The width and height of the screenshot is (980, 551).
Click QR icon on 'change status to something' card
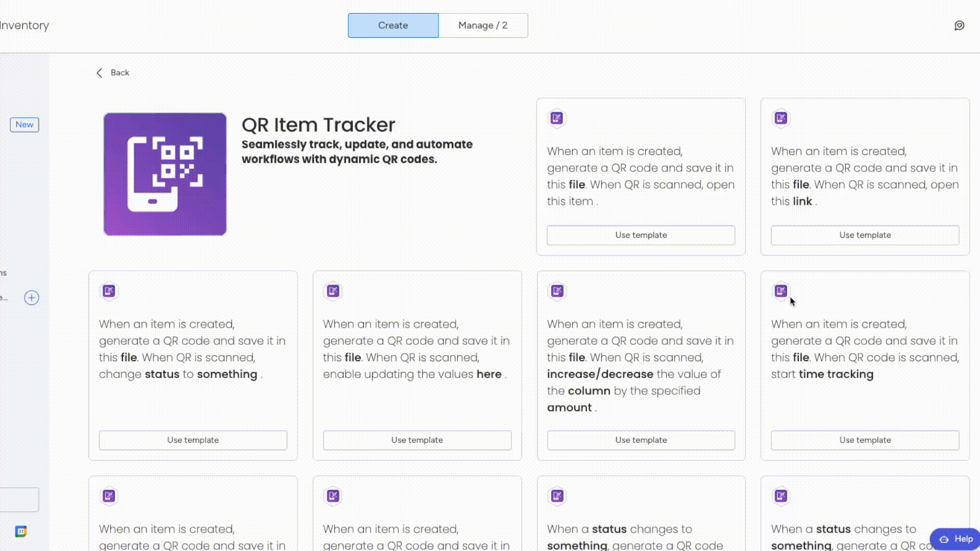point(109,291)
